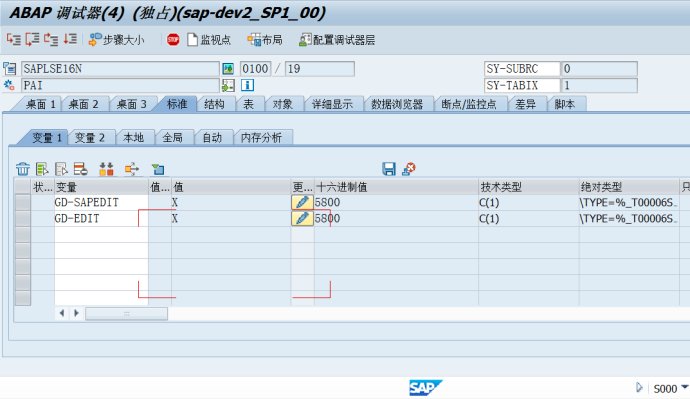690x399 pixels.
Task: Switch to the 桌面 3 tab
Action: coord(131,104)
